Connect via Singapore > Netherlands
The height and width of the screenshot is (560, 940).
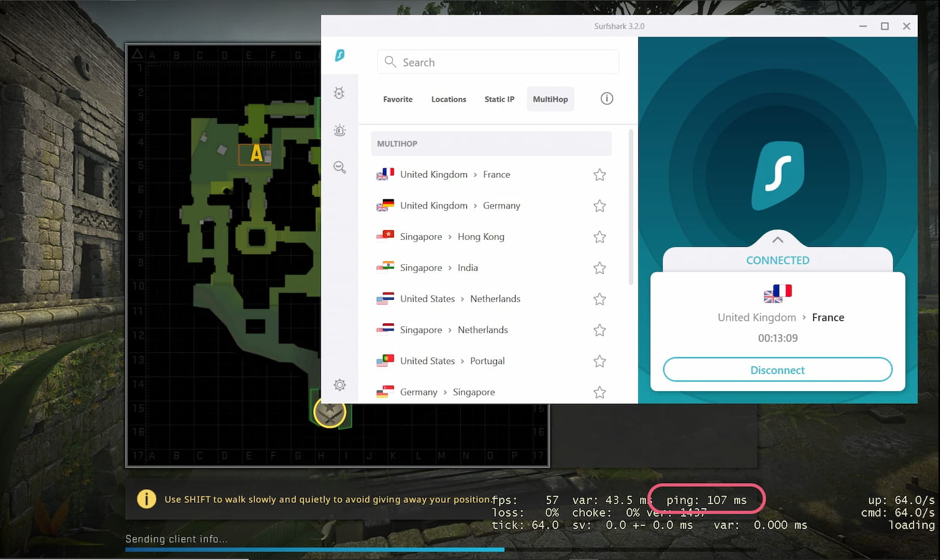491,330
